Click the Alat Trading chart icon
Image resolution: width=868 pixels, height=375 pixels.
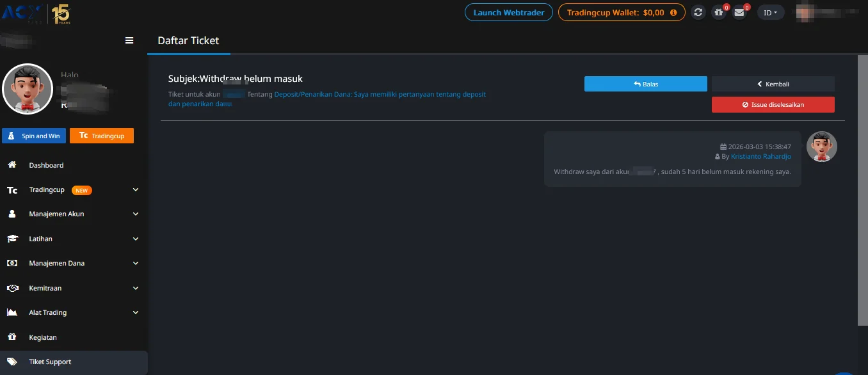pyautogui.click(x=12, y=312)
